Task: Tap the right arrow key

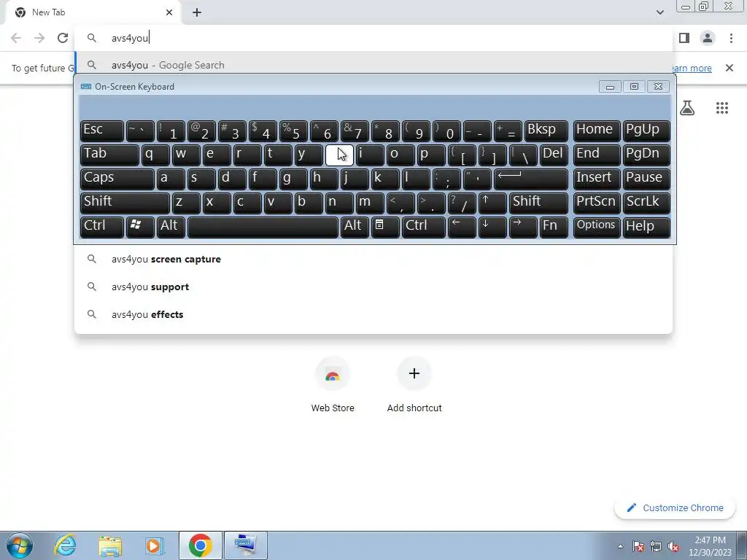Action: pyautogui.click(x=523, y=227)
